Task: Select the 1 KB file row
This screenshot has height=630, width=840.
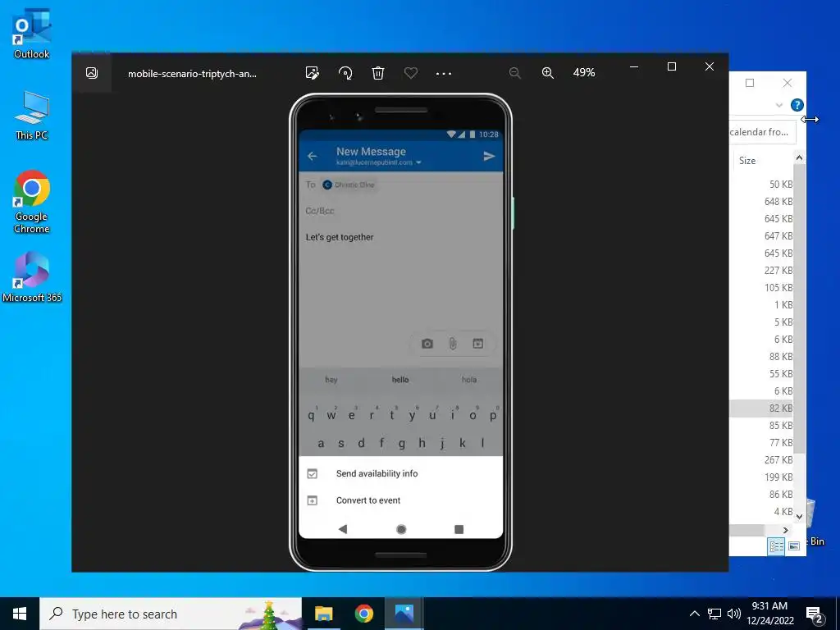Action: (761, 305)
